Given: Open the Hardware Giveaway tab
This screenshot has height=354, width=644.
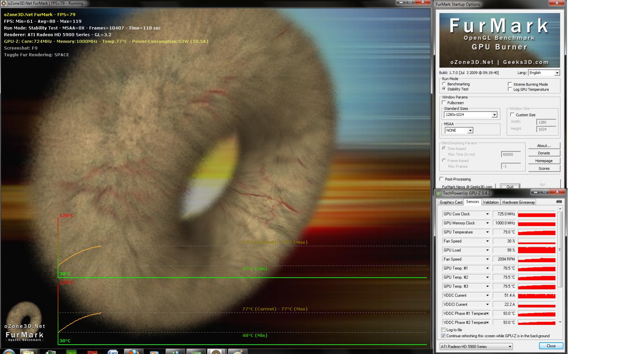Looking at the screenshot, I should click(518, 202).
